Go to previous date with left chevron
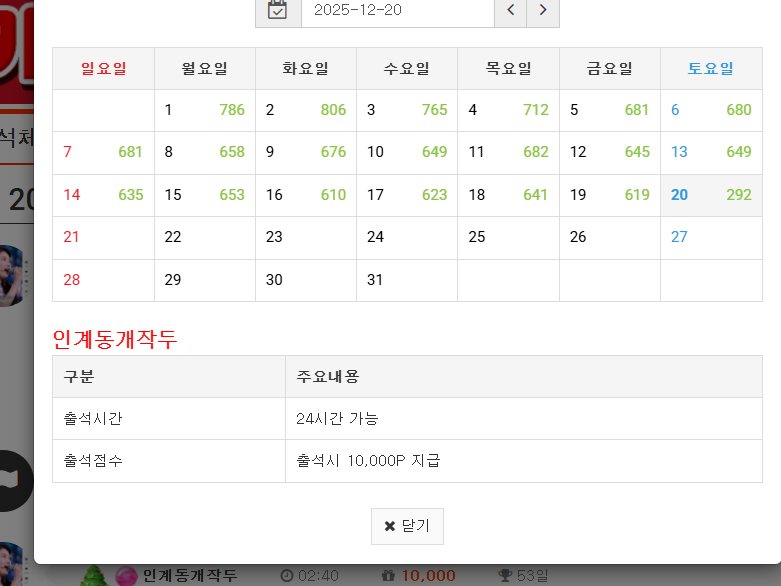This screenshot has width=781, height=586. pyautogui.click(x=510, y=10)
